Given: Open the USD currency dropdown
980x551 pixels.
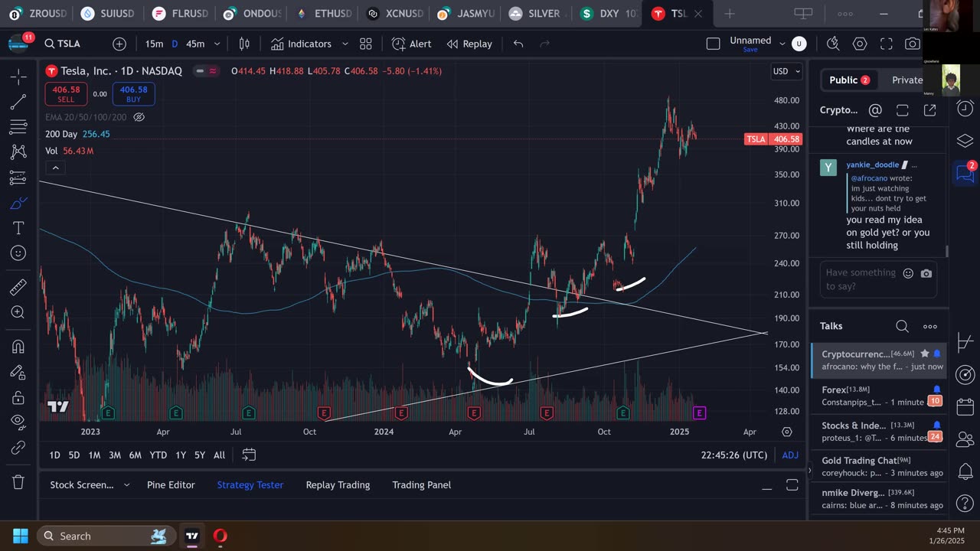Looking at the screenshot, I should click(x=786, y=71).
